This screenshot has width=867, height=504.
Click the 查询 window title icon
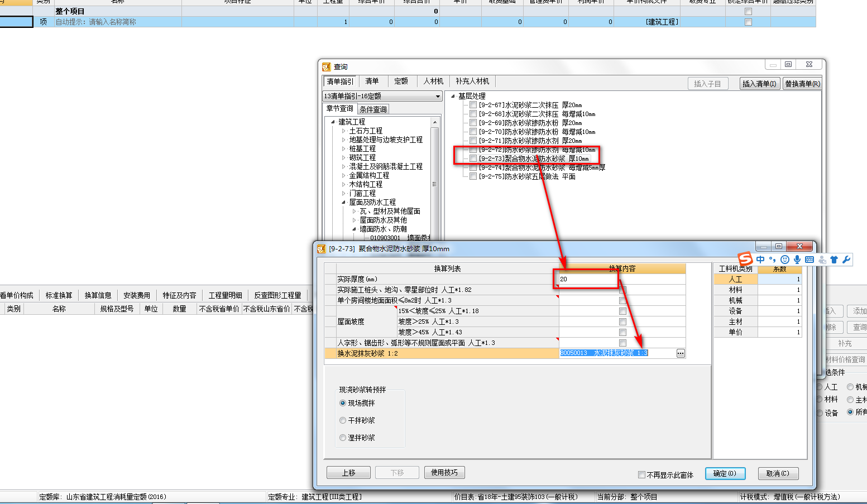click(x=327, y=67)
